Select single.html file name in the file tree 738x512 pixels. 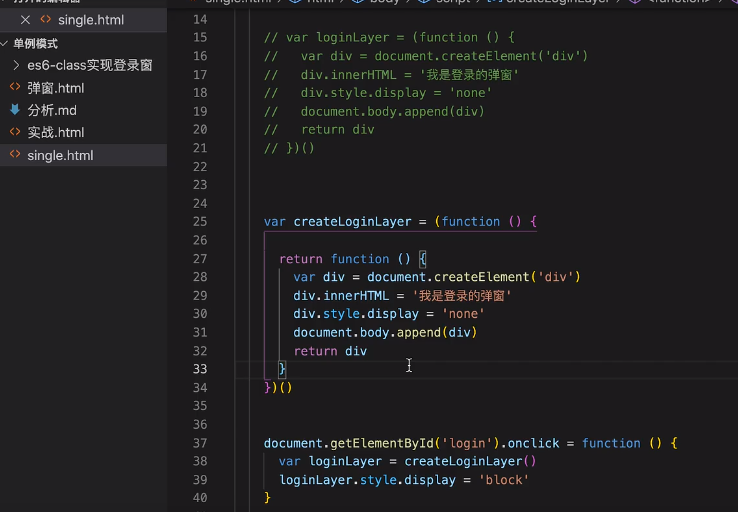[x=60, y=155]
